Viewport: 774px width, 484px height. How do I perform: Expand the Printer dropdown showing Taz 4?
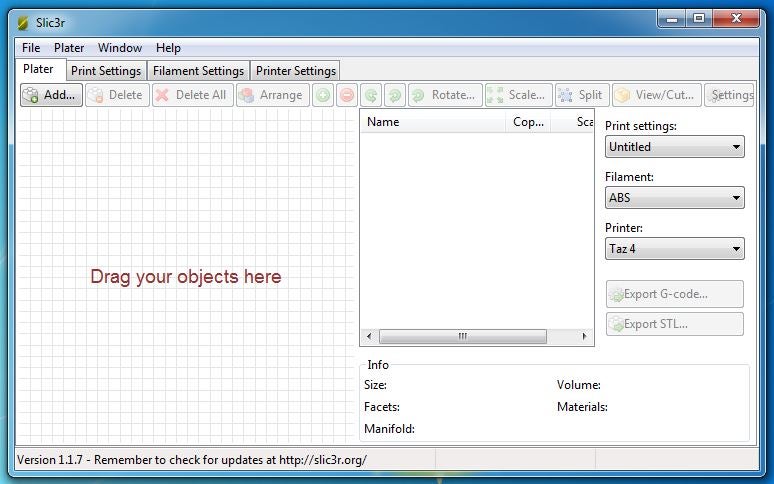coord(675,249)
